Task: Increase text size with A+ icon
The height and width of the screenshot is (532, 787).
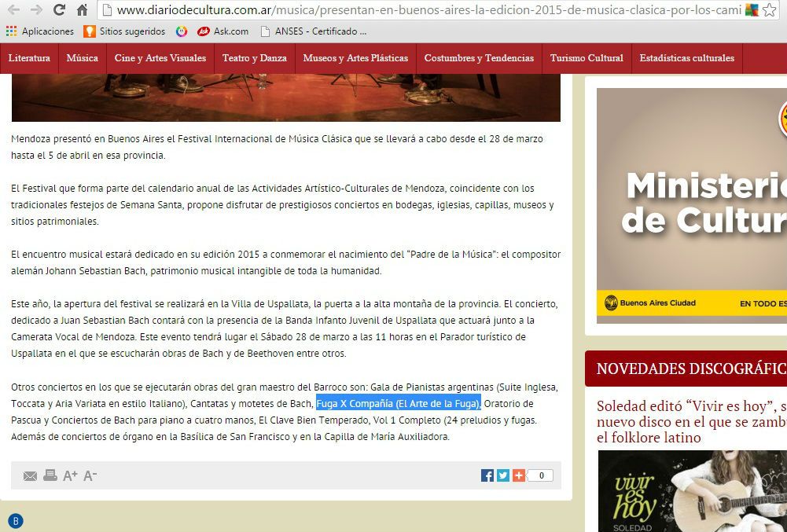Action: [x=70, y=475]
